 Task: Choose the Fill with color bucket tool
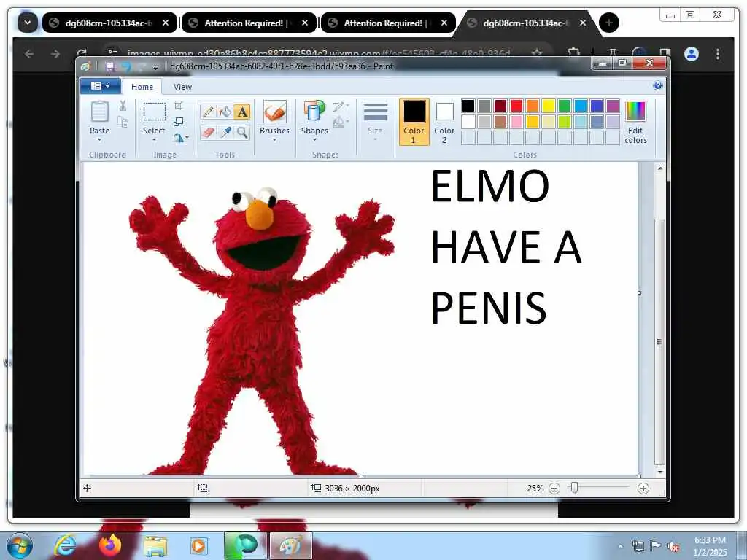[x=225, y=112]
